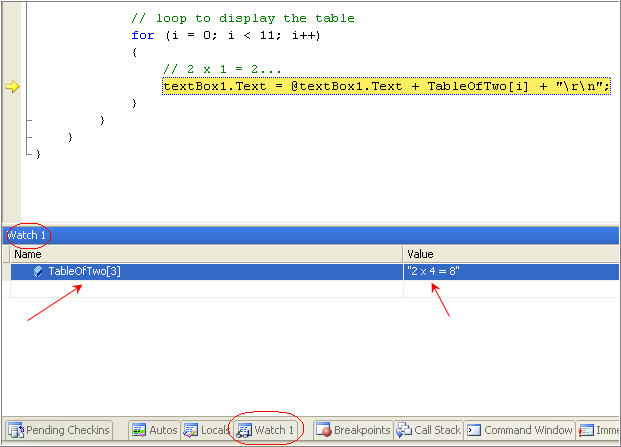Viewport: 621px width, 447px height.
Task: Click the for loop code line
Action: click(226, 35)
